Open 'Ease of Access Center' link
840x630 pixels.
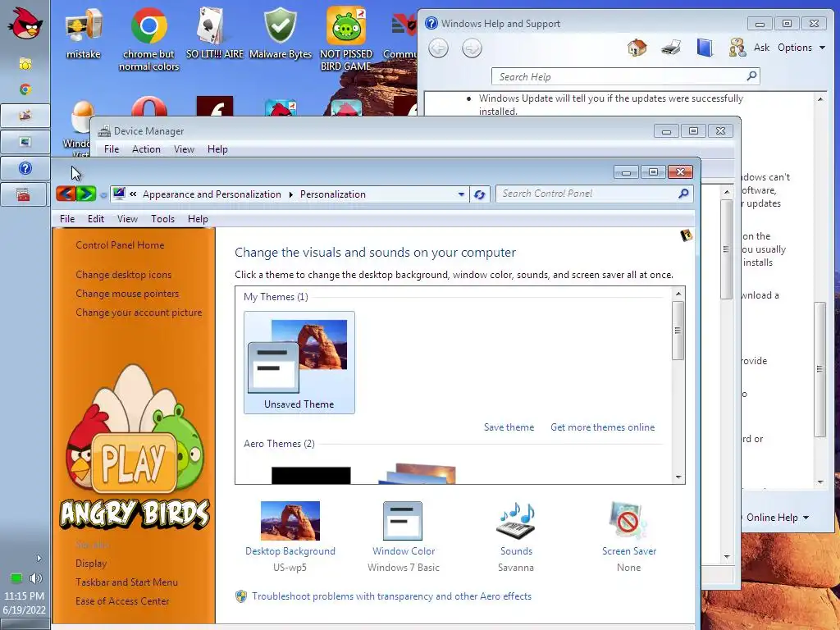[x=122, y=601]
